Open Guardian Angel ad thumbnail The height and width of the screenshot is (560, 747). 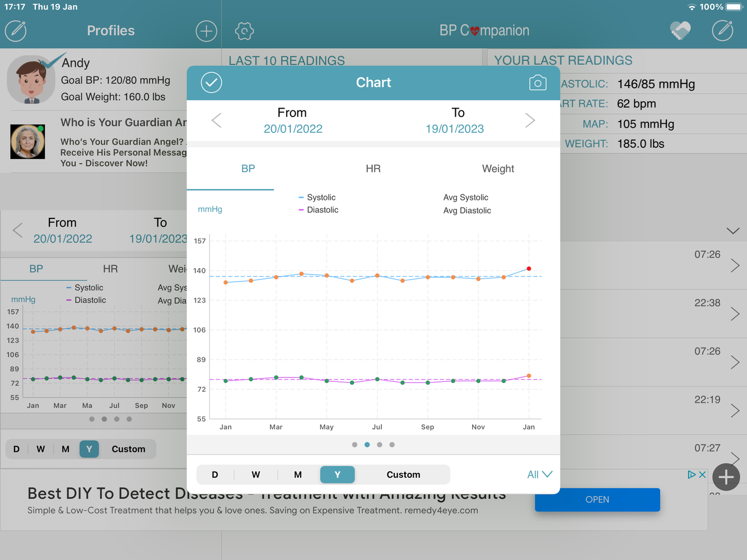tap(27, 142)
